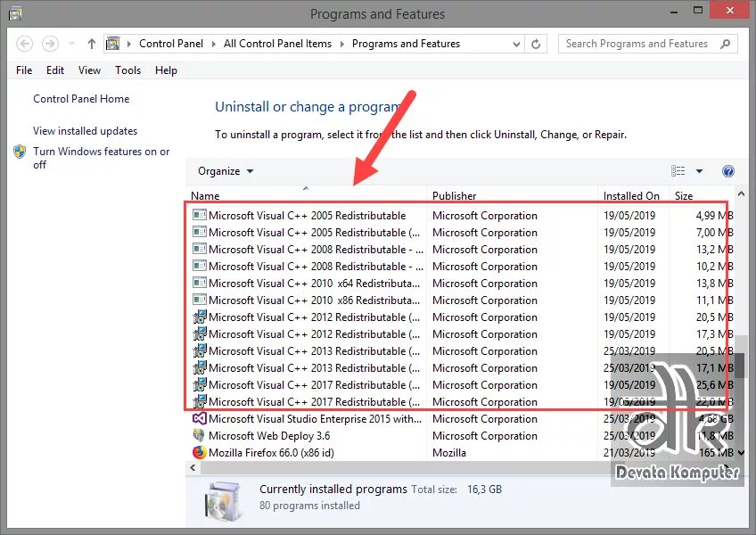Image resolution: width=756 pixels, height=535 pixels.
Task: Open the Control Panel Home link
Action: point(81,99)
